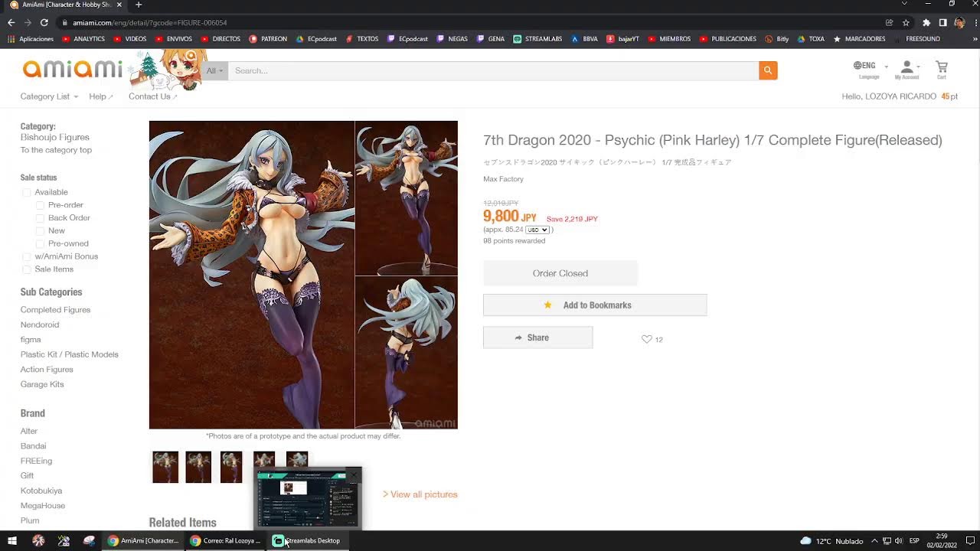The width and height of the screenshot is (980, 551).
Task: Open the taskbar clock and date
Action: [x=942, y=540]
